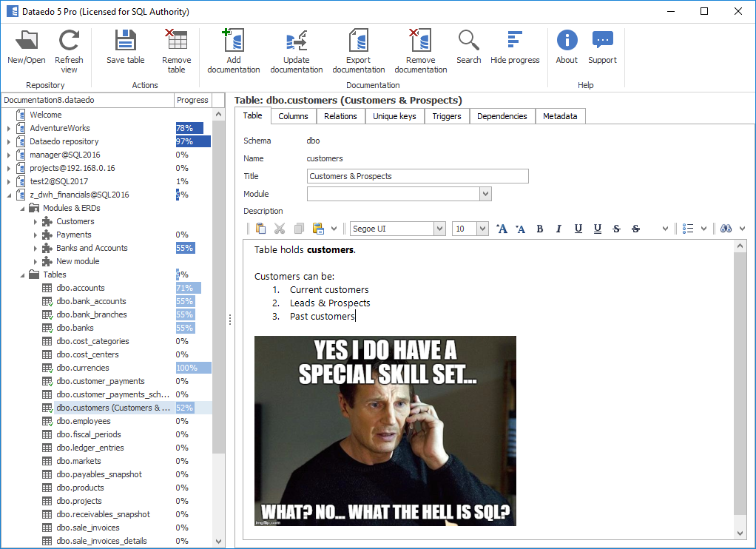Click the New/Open repository icon

[x=27, y=47]
